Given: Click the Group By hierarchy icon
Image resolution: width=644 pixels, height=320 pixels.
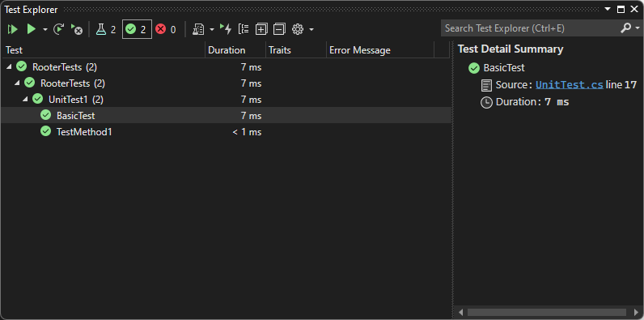Looking at the screenshot, I should click(x=244, y=29).
